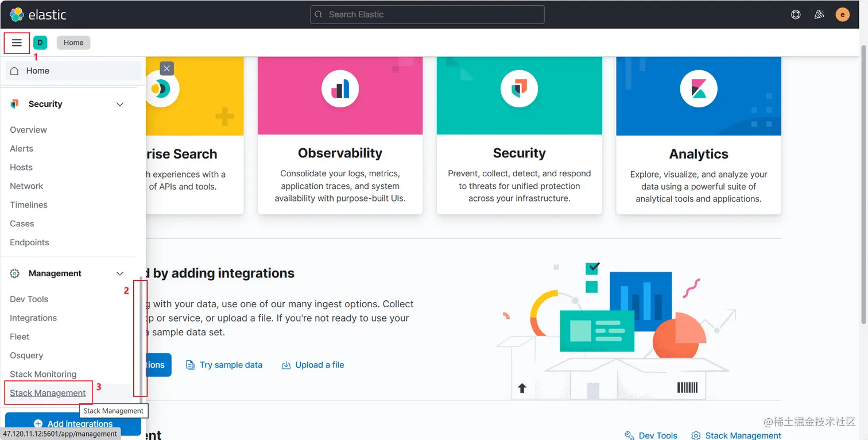Screen dimensions: 868x440
Task: Open Fleet from the sidebar
Action: pos(20,337)
